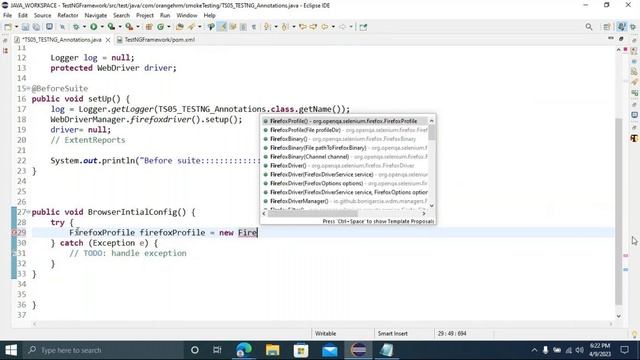Select FirefoxDriver(FirefoxOptions options) proposal
This screenshot has height=360, width=640.
344,184
